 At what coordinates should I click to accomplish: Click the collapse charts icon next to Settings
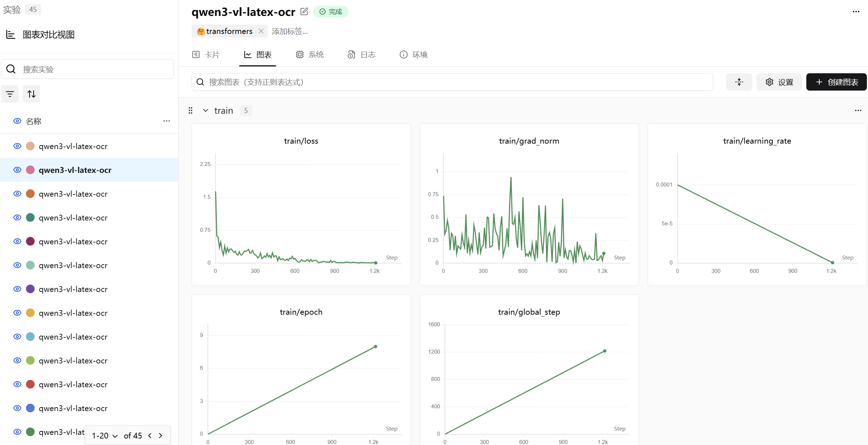pyautogui.click(x=739, y=82)
